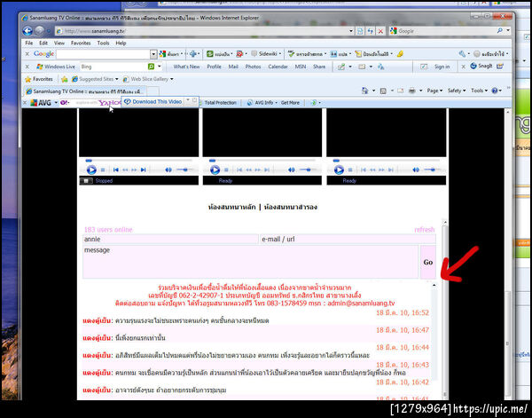The image size is (532, 418).
Task: Open the address bar URL dropdown
Action: [351, 31]
